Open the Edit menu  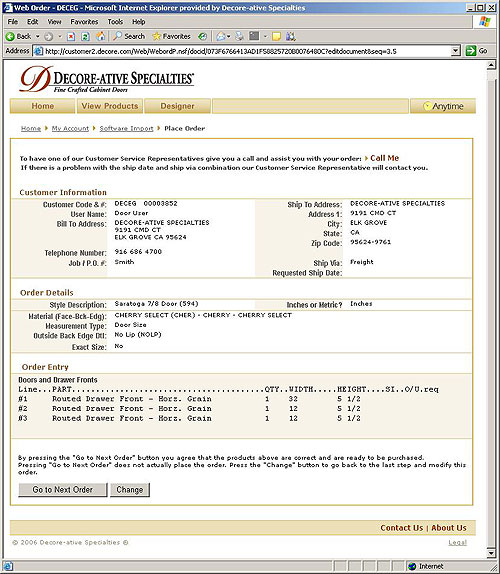point(33,22)
